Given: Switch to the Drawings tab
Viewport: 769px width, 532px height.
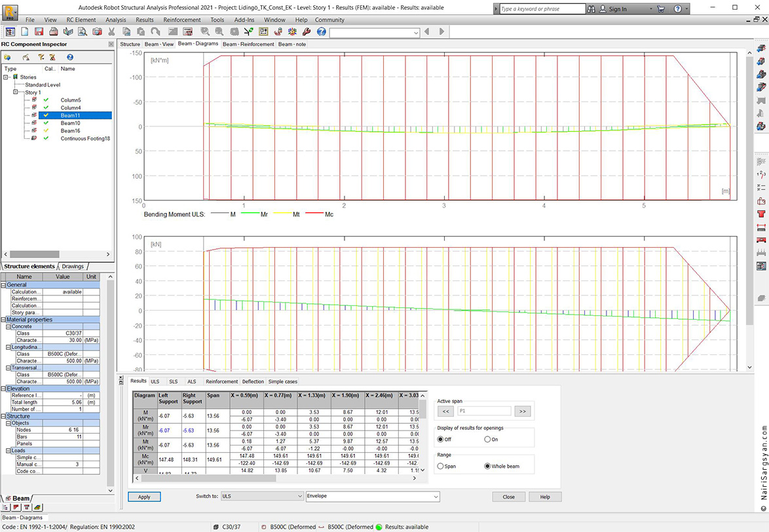Looking at the screenshot, I should click(x=73, y=266).
